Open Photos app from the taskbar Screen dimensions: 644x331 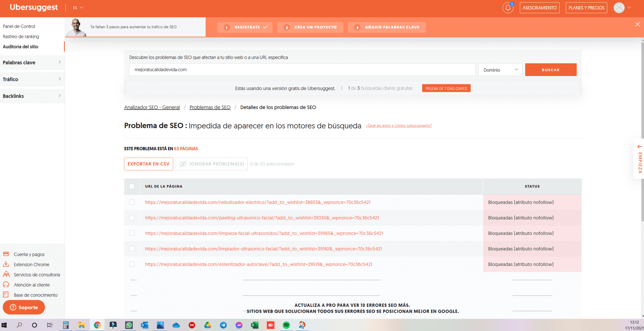(x=160, y=325)
